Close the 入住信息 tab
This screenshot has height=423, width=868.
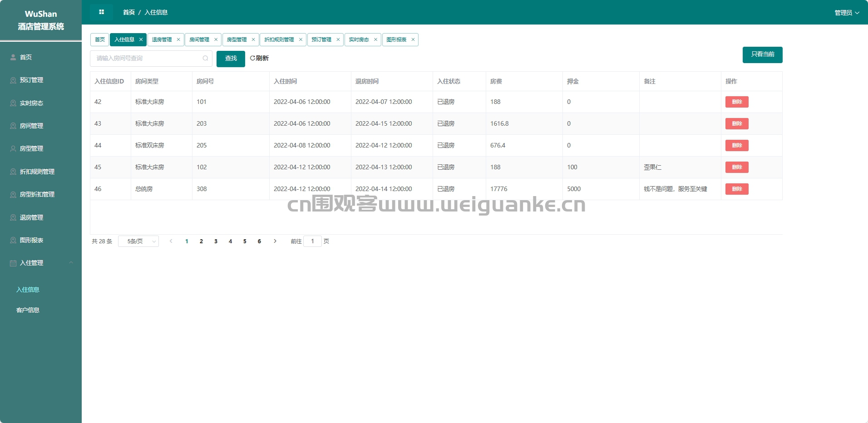pos(141,39)
